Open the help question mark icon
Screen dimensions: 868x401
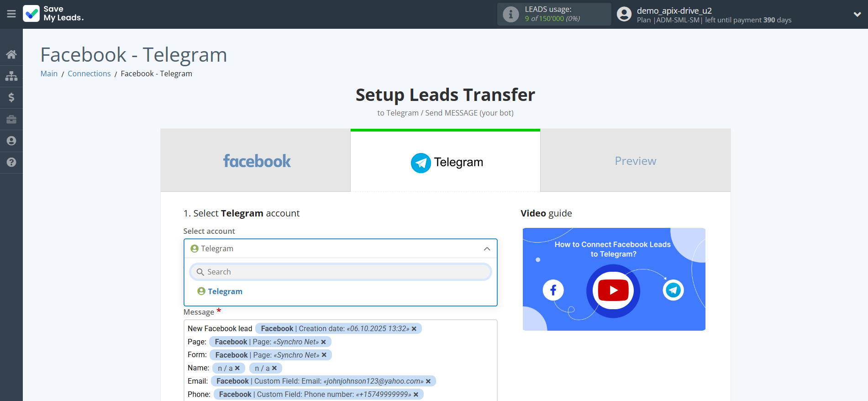tap(11, 162)
